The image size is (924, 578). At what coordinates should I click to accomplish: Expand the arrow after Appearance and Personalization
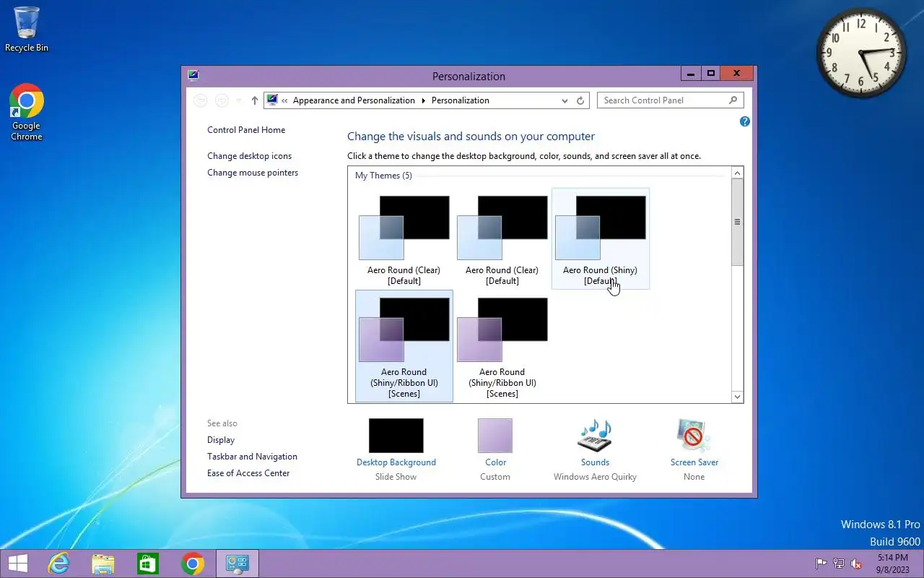pos(424,100)
